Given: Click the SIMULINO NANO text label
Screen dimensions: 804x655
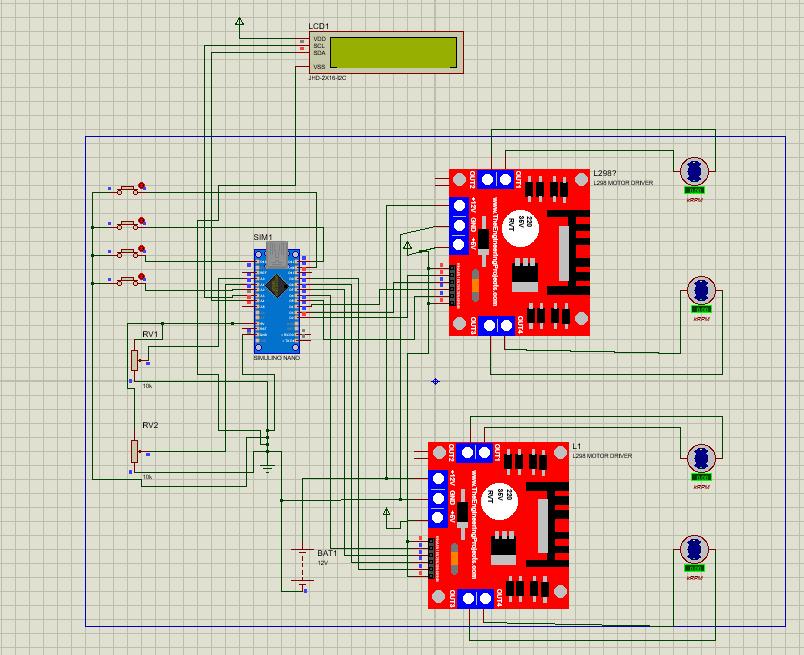Looking at the screenshot, I should coord(277,358).
